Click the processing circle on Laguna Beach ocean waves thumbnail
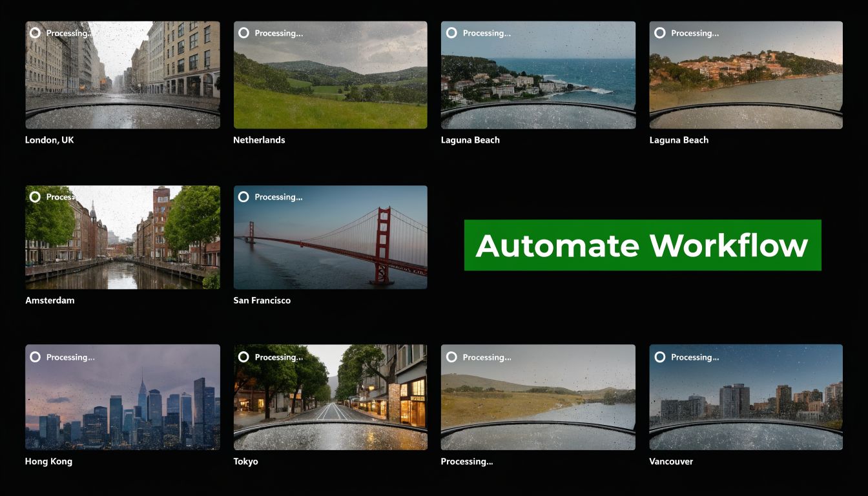The height and width of the screenshot is (496, 868). [451, 33]
